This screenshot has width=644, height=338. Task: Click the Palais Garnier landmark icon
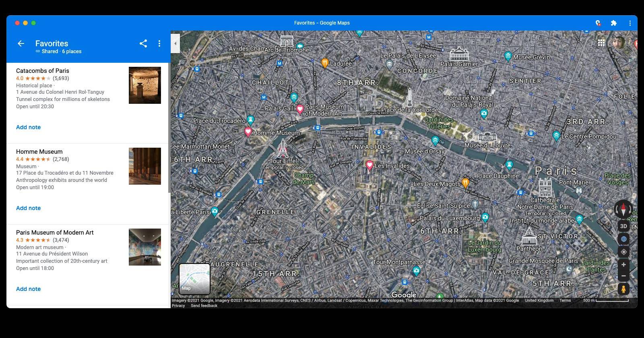point(459,54)
